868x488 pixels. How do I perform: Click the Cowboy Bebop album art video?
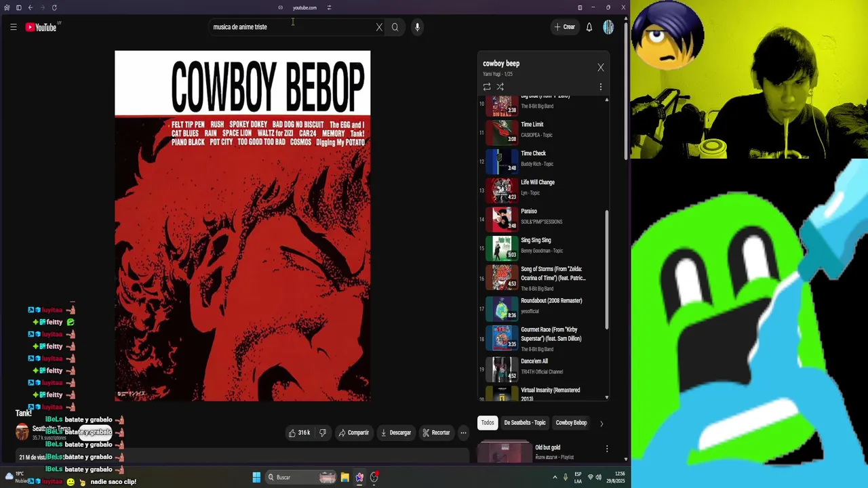coord(243,226)
